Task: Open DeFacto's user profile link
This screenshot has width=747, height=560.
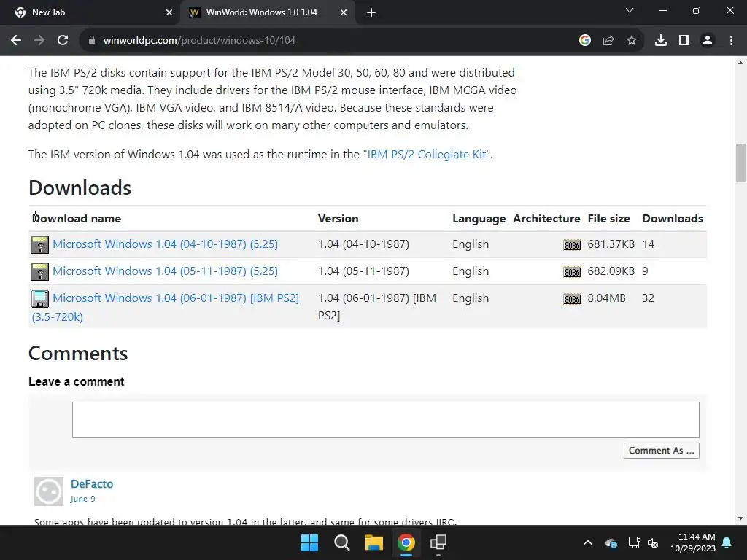Action: click(92, 484)
